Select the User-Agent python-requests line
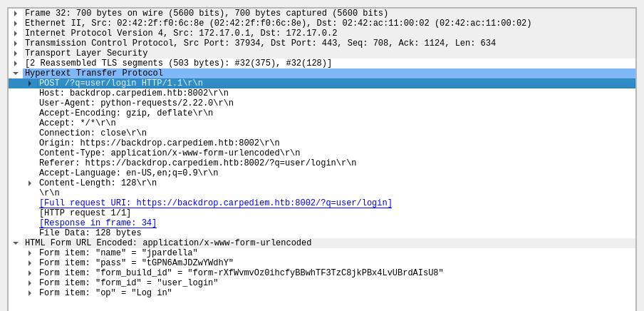The height and width of the screenshot is (311, 644). coord(136,103)
